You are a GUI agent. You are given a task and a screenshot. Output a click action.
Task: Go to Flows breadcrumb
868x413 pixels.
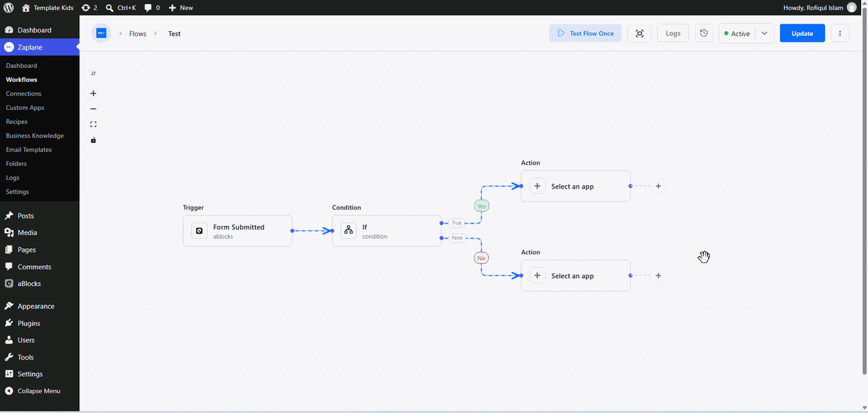click(138, 34)
